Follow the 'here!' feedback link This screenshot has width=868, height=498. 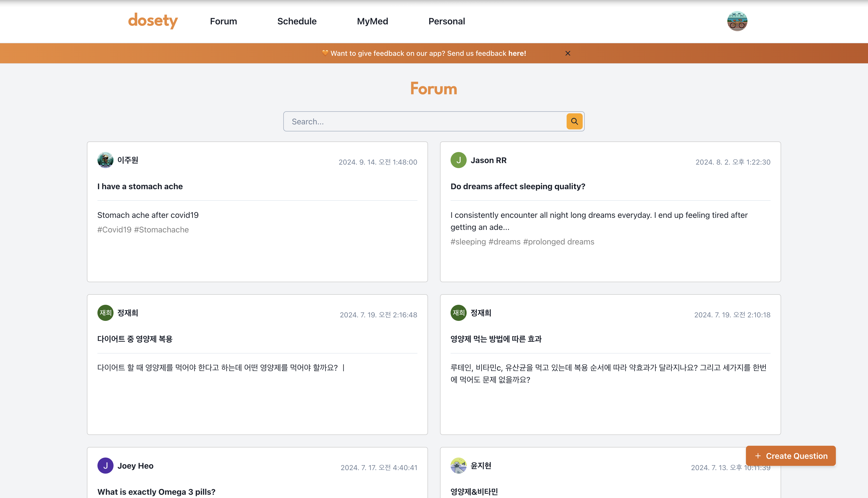[517, 53]
